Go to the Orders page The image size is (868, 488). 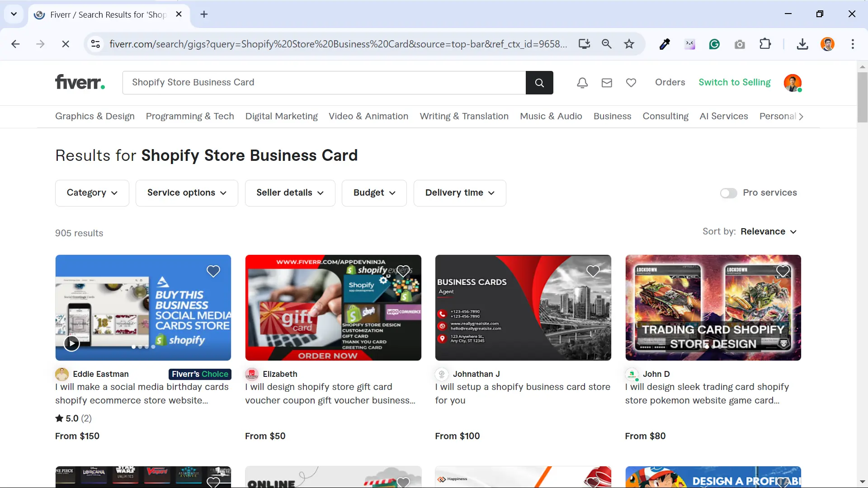click(x=670, y=82)
